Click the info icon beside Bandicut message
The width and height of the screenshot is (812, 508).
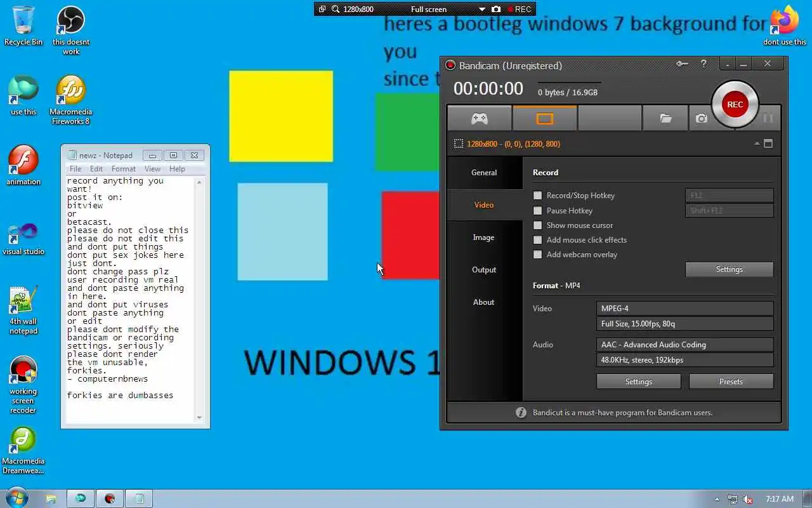(x=521, y=413)
